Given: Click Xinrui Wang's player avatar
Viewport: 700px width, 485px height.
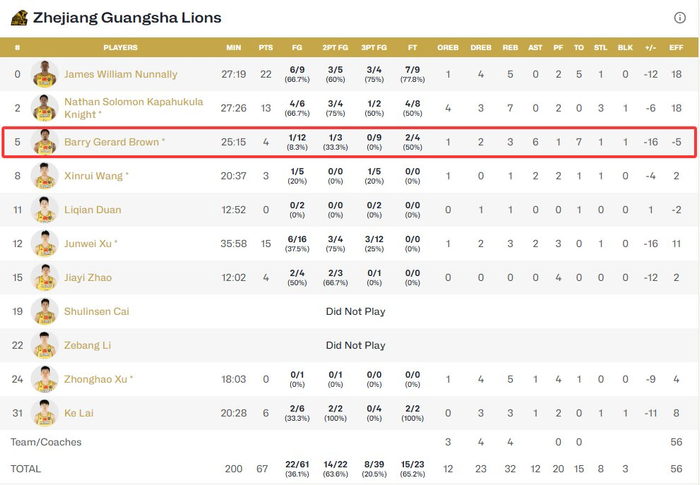Looking at the screenshot, I should [x=44, y=176].
